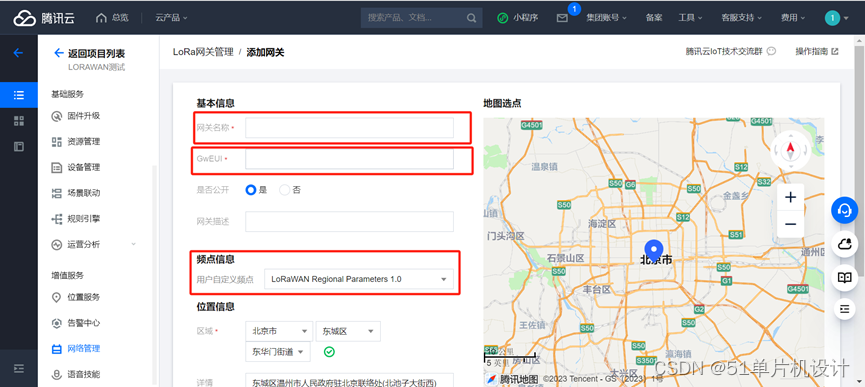865x387 pixels.
Task: Open the headset customer service floating button
Action: coord(845,210)
